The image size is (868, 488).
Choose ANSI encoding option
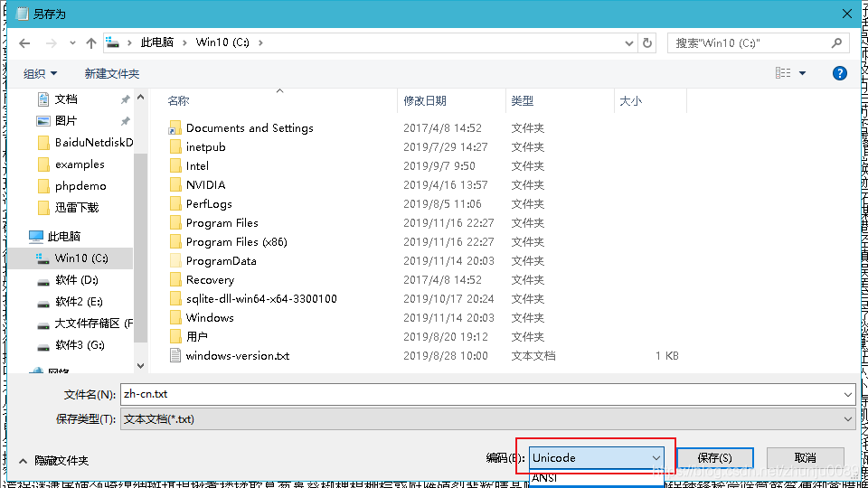(596, 478)
